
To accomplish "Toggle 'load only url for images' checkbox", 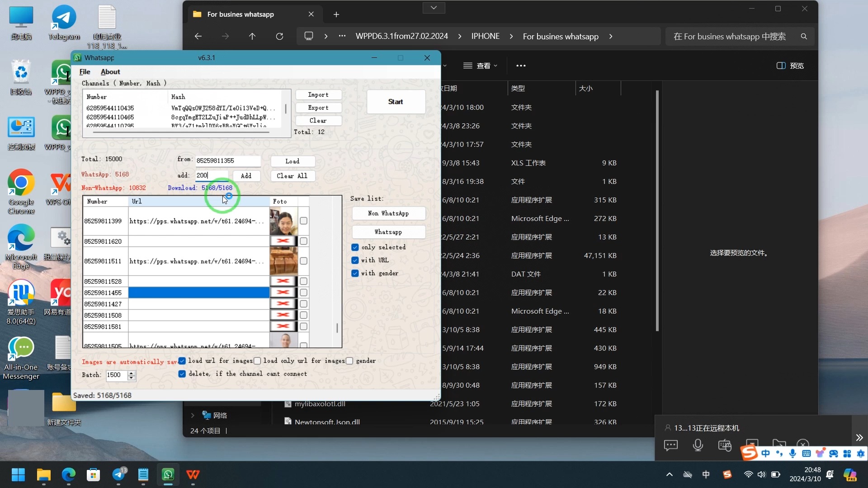I will click(x=258, y=361).
